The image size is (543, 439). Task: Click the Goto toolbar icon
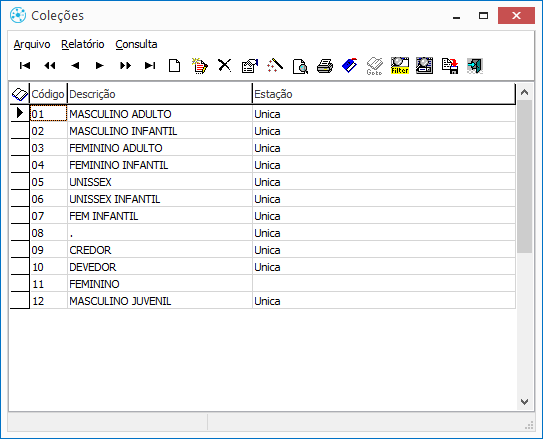coord(375,66)
